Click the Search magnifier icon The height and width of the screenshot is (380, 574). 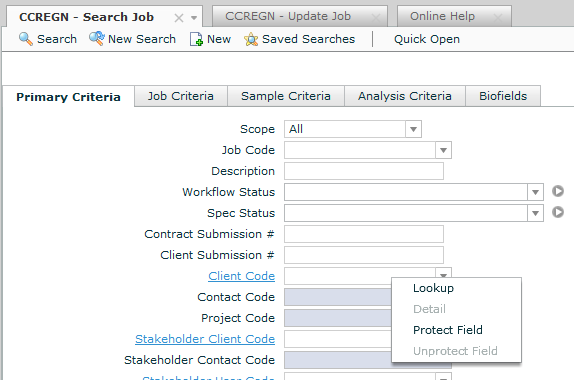[x=26, y=39]
